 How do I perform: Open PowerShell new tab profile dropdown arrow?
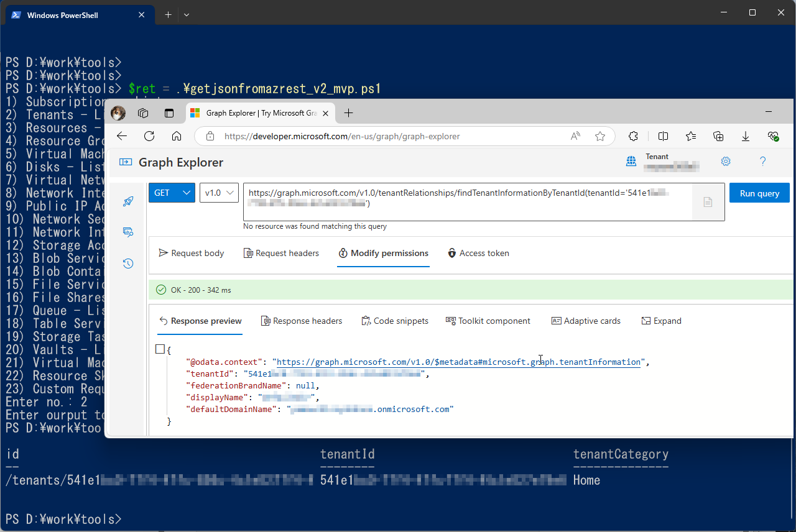tap(187, 14)
